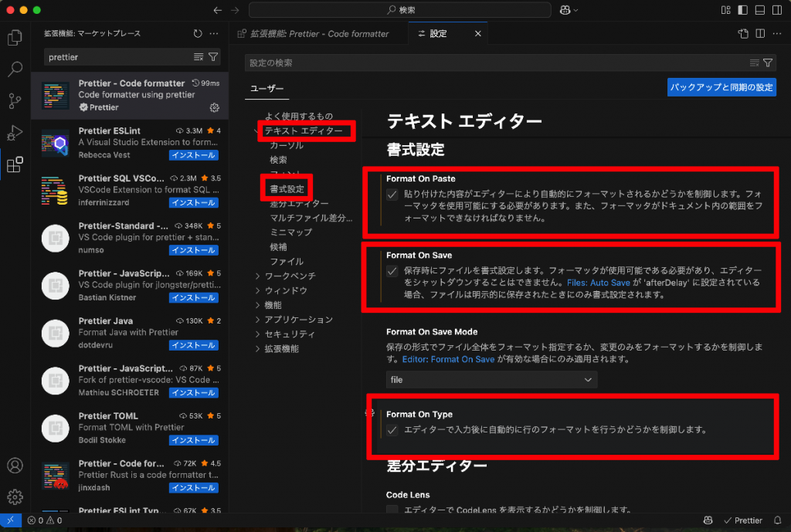The height and width of the screenshot is (532, 791).
Task: Show notifications bell in status bar
Action: (777, 520)
